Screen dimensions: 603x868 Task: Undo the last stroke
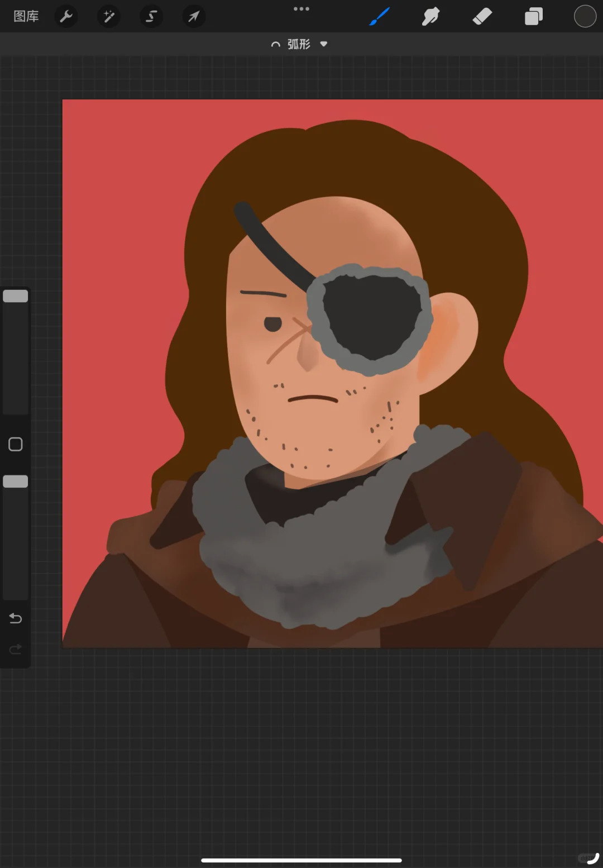(16, 618)
